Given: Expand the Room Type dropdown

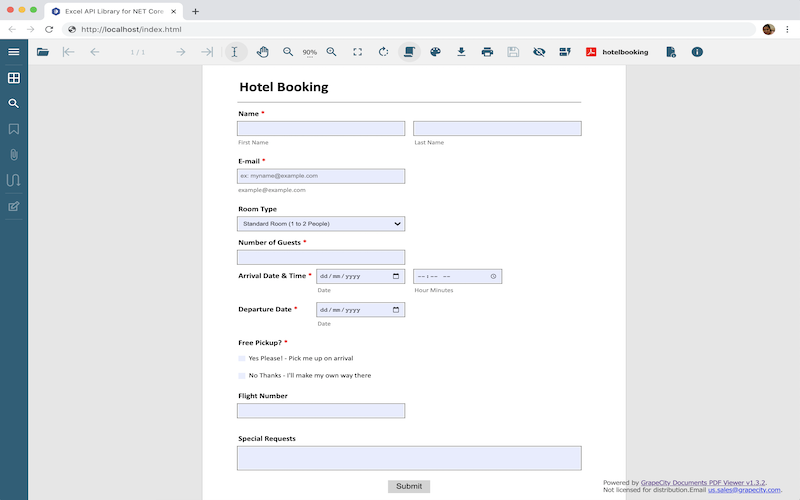Looking at the screenshot, I should click(321, 224).
